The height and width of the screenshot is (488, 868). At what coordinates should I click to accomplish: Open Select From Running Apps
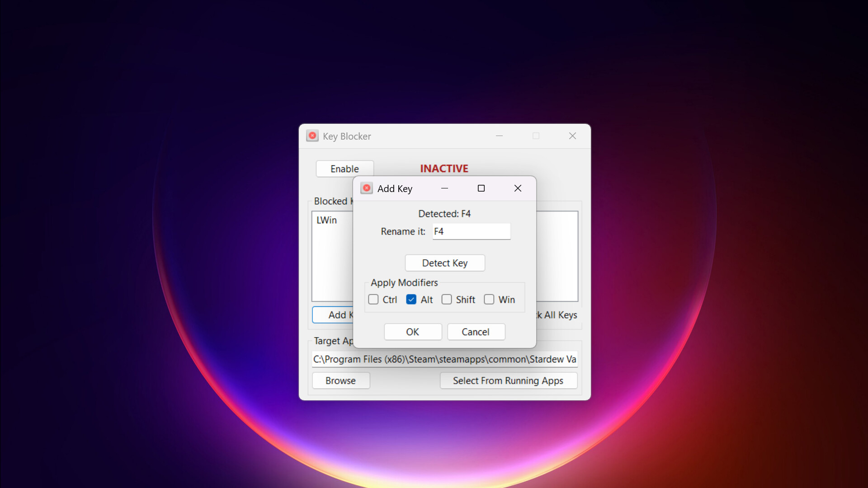click(508, 380)
